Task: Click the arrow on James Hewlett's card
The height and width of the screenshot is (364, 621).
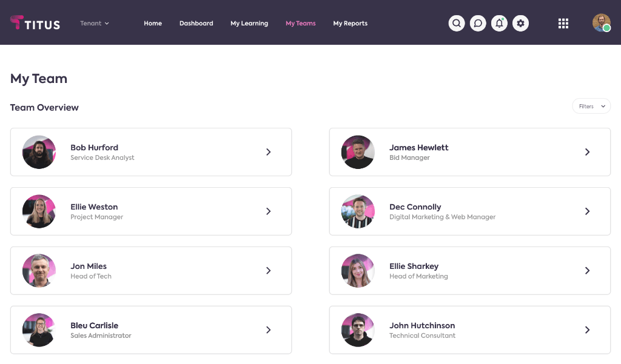Action: [x=587, y=152]
